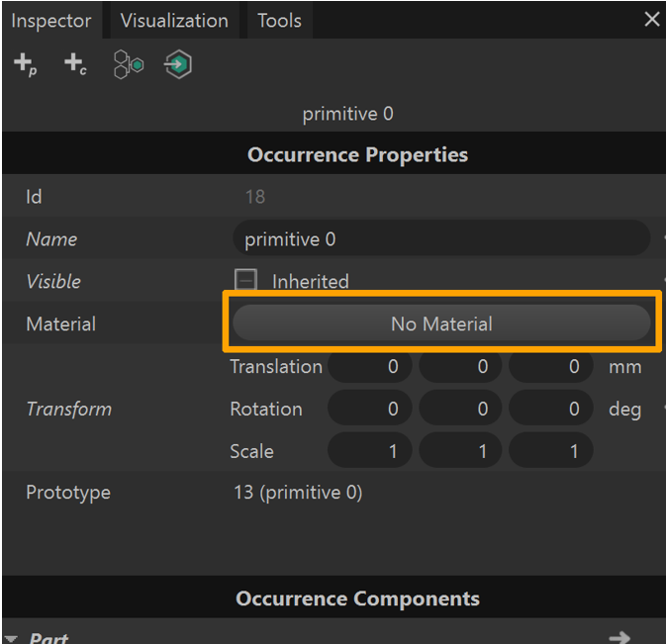Click the add property (+p) icon
The width and height of the screenshot is (666, 644).
25,64
